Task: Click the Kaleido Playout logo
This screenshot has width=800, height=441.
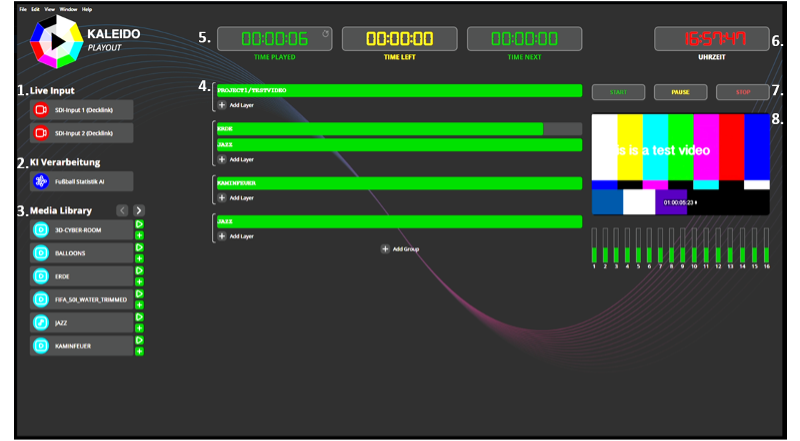Action: 57,41
